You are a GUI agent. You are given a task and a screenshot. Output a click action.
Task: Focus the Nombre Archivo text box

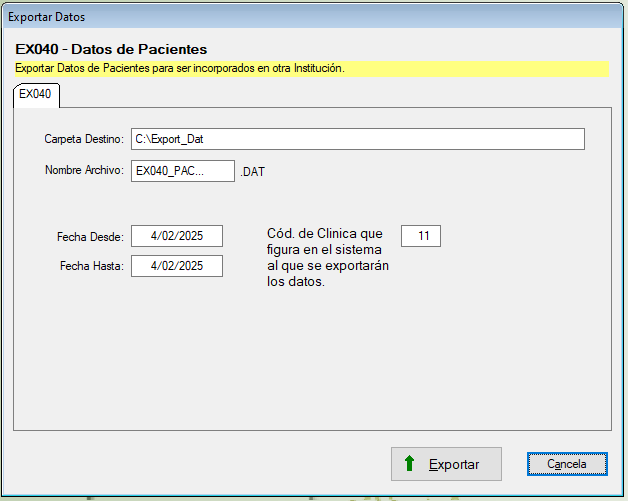pyautogui.click(x=182, y=171)
